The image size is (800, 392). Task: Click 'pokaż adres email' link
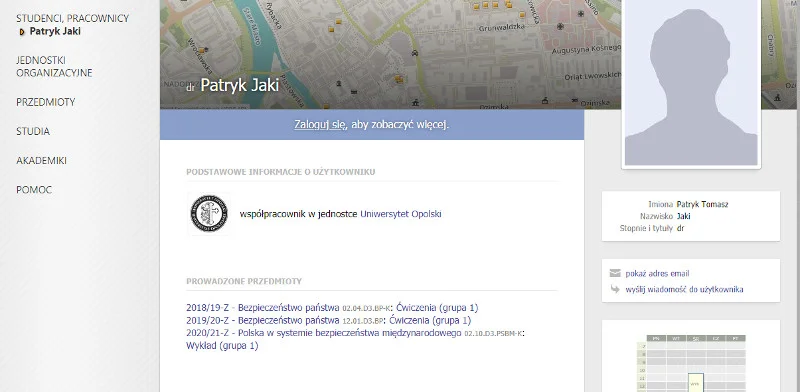coord(657,274)
